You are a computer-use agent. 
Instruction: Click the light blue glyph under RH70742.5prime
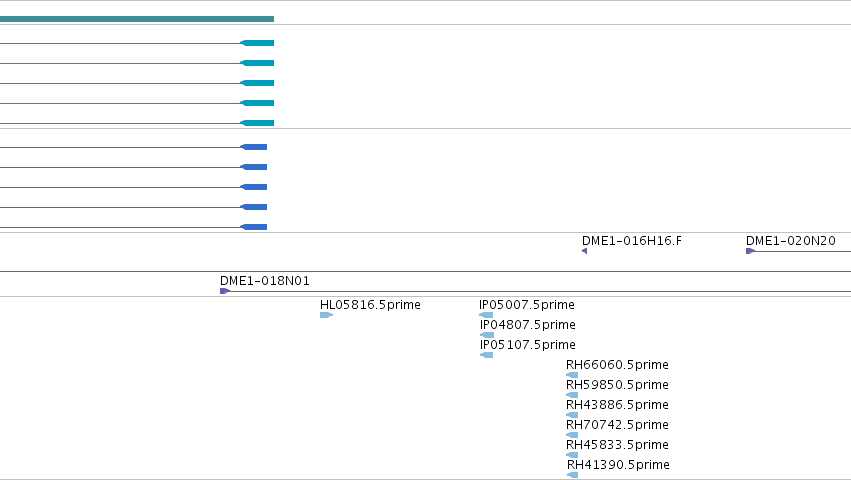pos(572,435)
